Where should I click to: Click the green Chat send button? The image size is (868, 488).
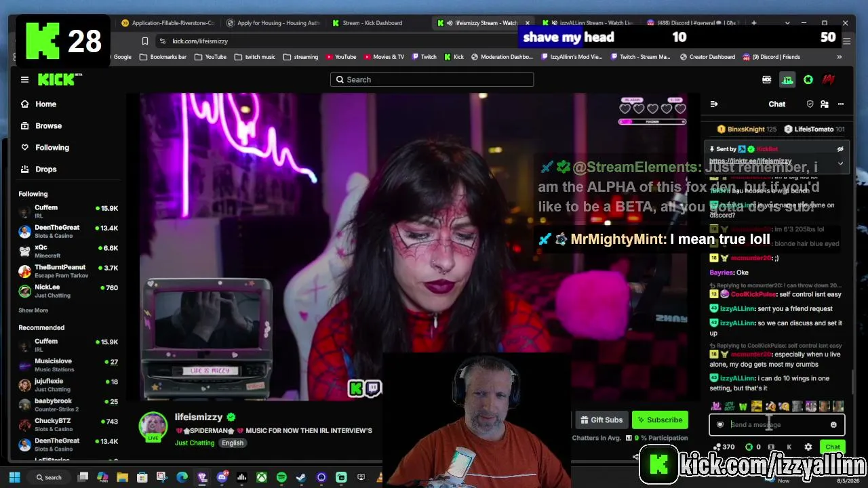(833, 447)
